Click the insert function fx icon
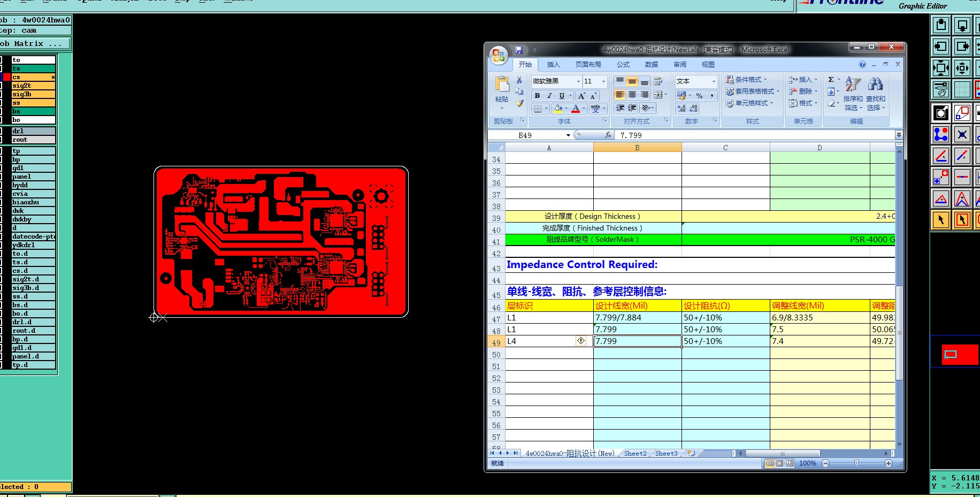 coord(608,135)
